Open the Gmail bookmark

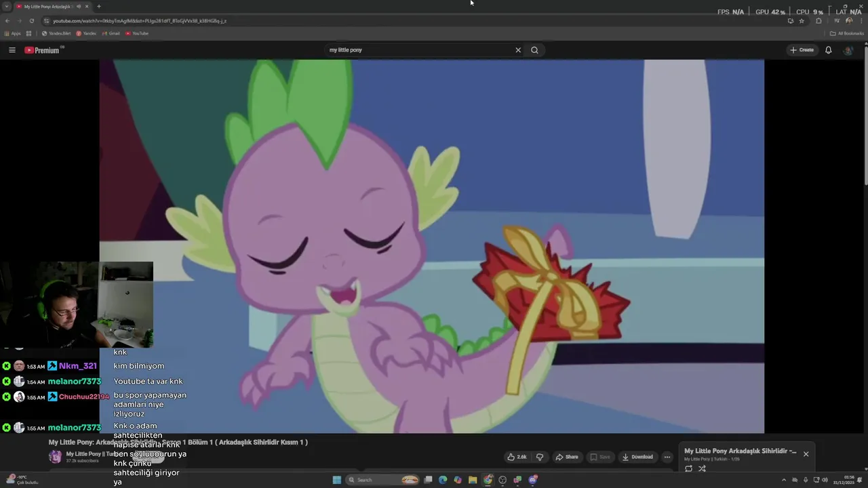click(111, 33)
